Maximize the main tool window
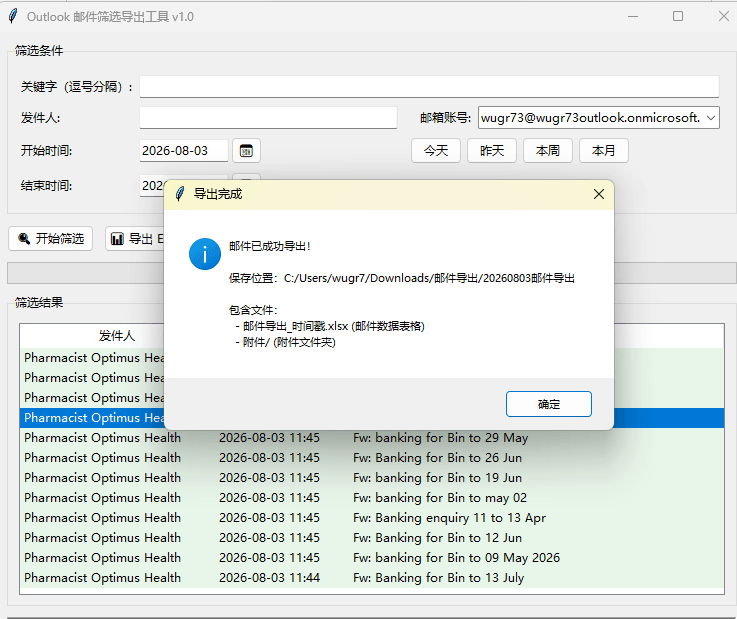 pos(678,16)
